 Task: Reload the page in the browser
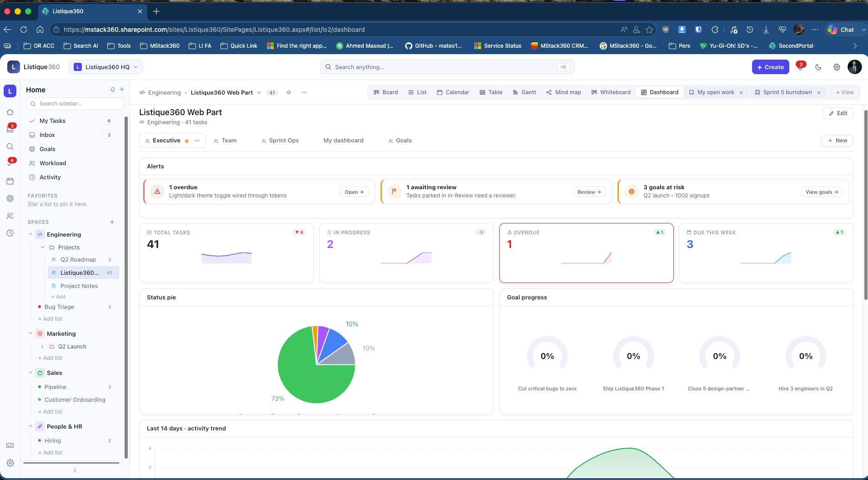(x=24, y=30)
